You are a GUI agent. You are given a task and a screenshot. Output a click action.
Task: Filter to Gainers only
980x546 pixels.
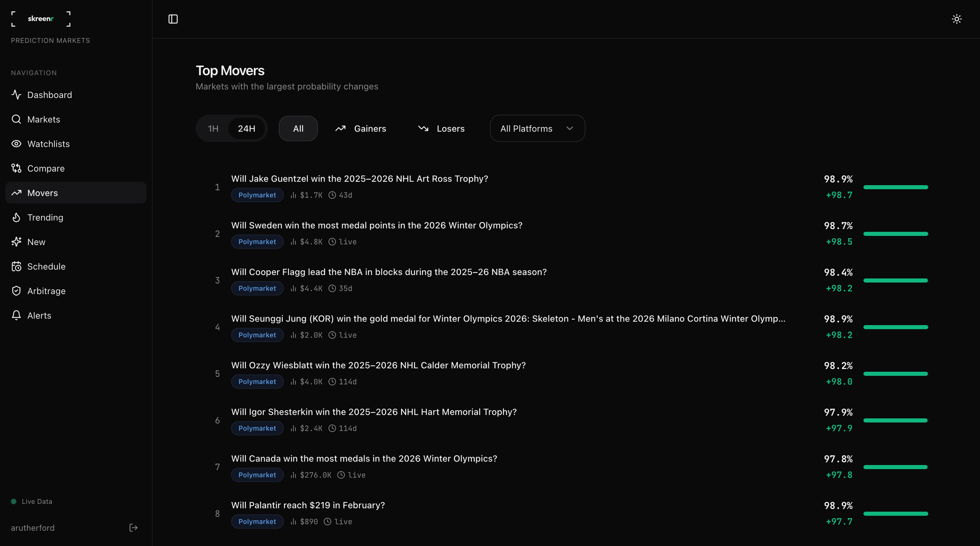point(361,128)
